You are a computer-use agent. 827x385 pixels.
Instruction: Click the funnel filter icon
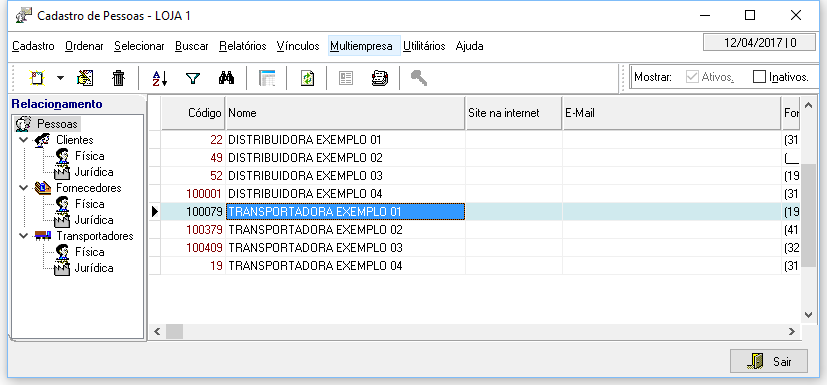[193, 79]
